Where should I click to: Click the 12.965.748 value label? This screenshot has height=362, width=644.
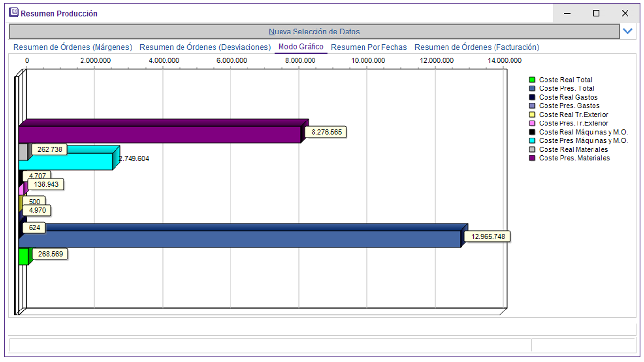(x=487, y=237)
